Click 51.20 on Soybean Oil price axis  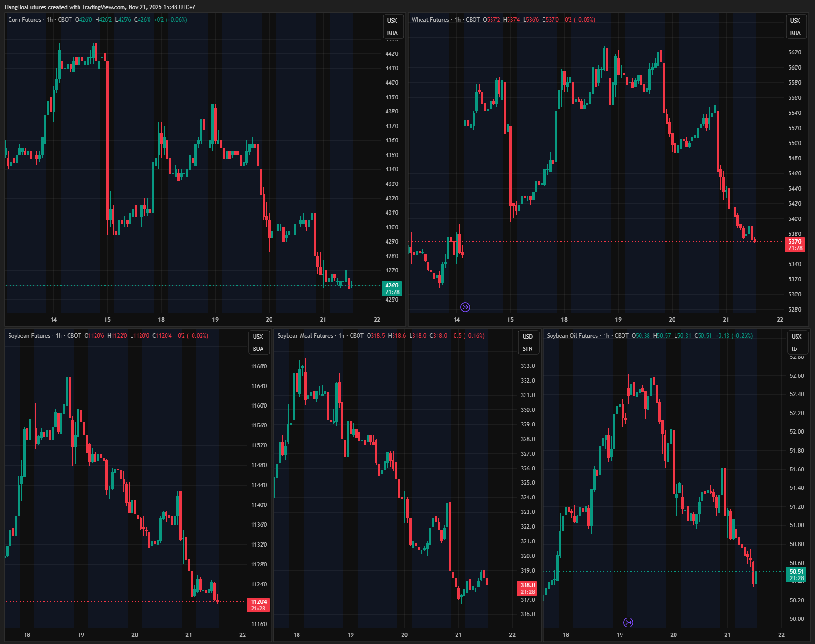tap(797, 507)
